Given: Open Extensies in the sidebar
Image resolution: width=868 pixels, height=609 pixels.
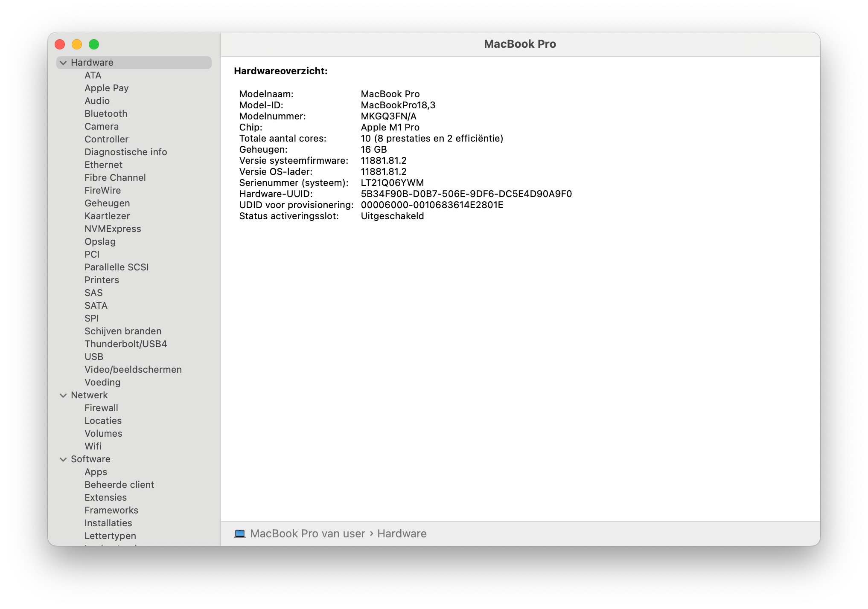Looking at the screenshot, I should 105,498.
